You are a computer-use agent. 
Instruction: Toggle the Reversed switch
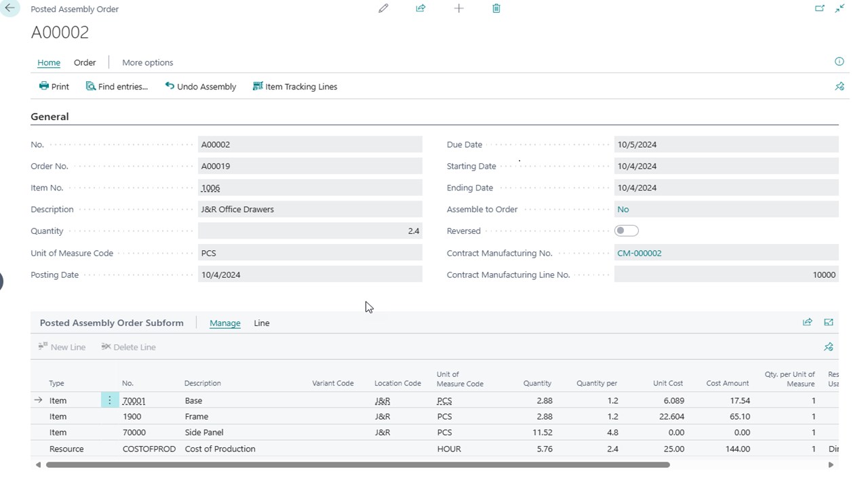tap(626, 231)
